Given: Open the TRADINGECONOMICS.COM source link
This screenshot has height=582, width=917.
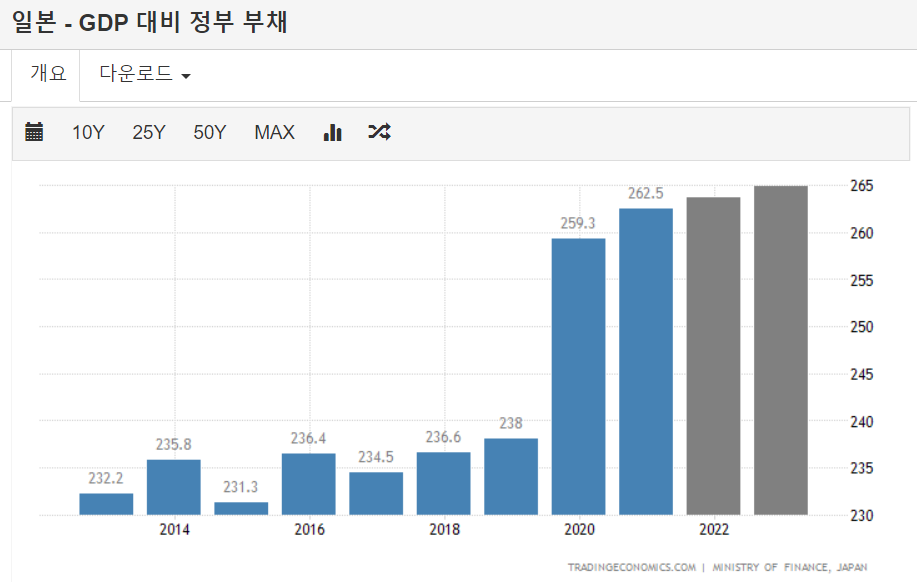Looking at the screenshot, I should 631,567.
